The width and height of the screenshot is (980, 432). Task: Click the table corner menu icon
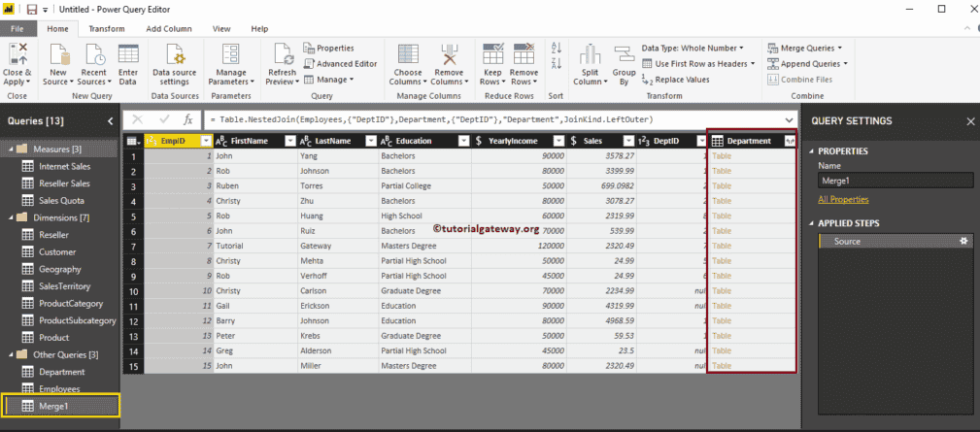(x=133, y=141)
